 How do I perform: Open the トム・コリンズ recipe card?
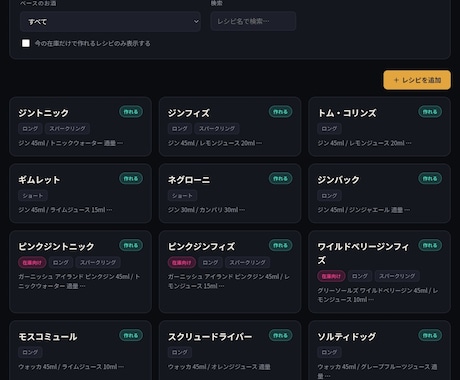tap(379, 127)
